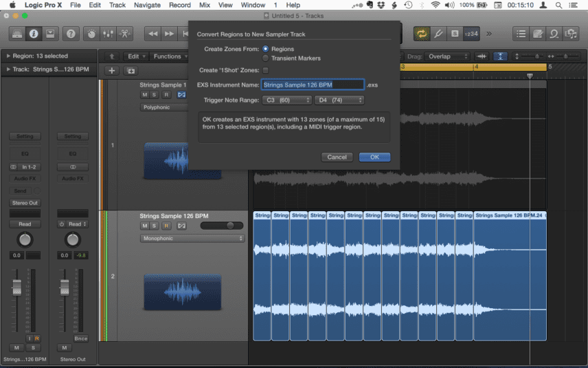Viewport: 588px width, 368px height.
Task: Click the left channel strip pan knob
Action: [x=25, y=239]
